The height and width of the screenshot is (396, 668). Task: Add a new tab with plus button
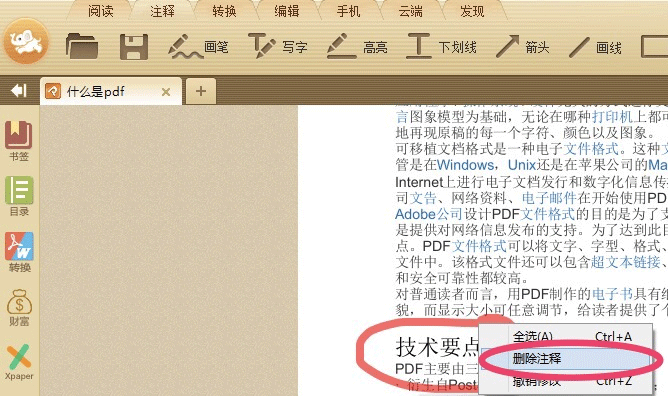[201, 91]
